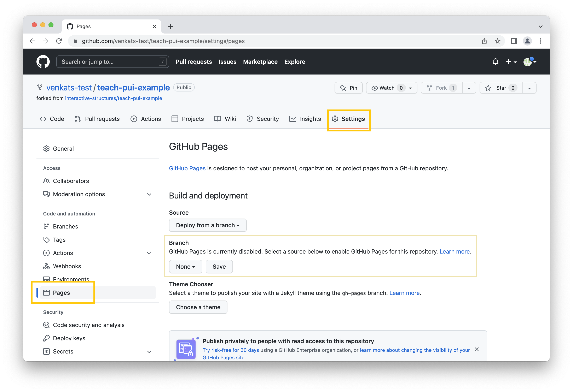Click the address bar URL
Screen dimensions: 573x392
coord(163,41)
